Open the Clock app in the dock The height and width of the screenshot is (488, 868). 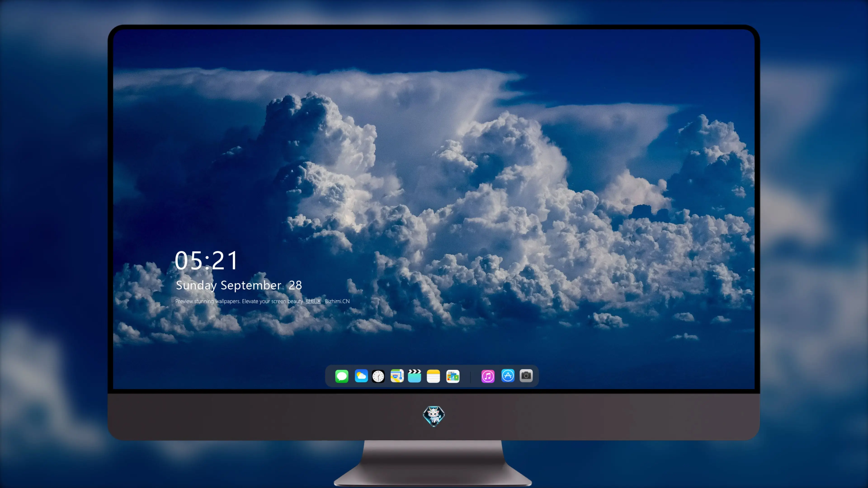(x=378, y=376)
